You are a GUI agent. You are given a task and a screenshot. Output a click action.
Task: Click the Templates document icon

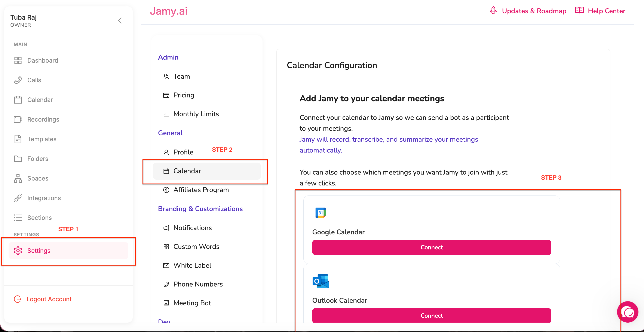[x=18, y=139]
